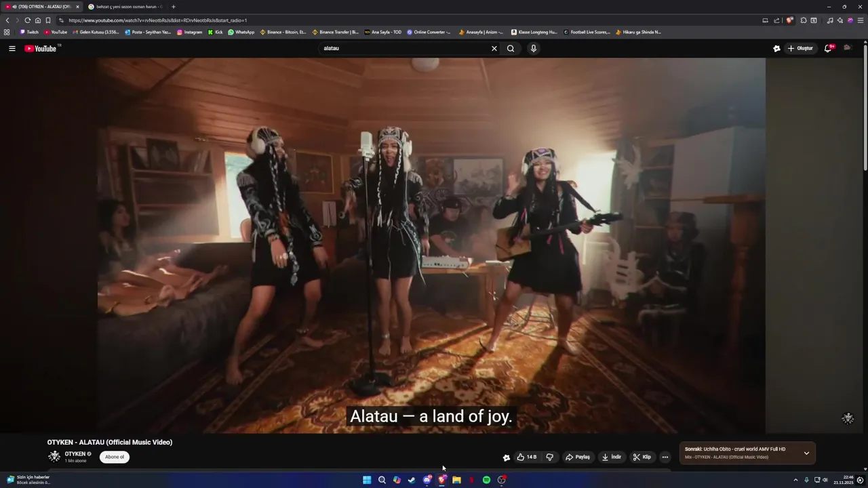Click the share page icon in address bar
This screenshot has height=488, width=868.
[776, 20]
